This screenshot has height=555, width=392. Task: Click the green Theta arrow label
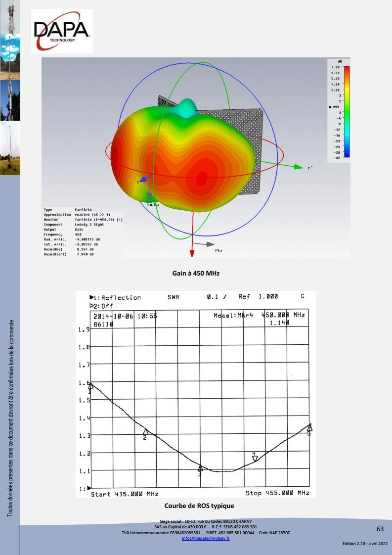[152, 204]
